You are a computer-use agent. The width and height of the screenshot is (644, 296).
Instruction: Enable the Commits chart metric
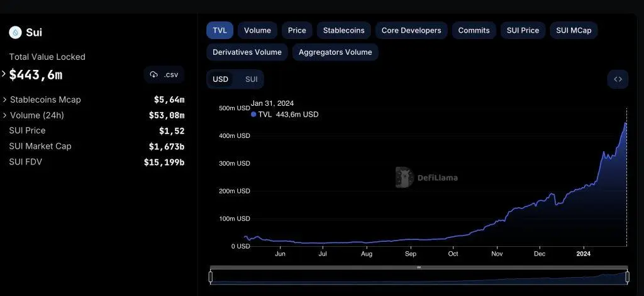point(474,30)
